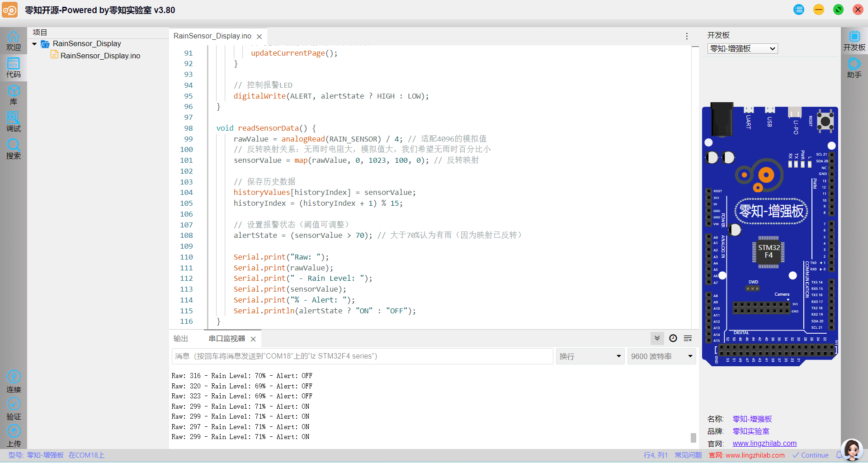The image size is (868, 463).
Task: Click the updateCurrentPage call on line 91
Action: (294, 53)
